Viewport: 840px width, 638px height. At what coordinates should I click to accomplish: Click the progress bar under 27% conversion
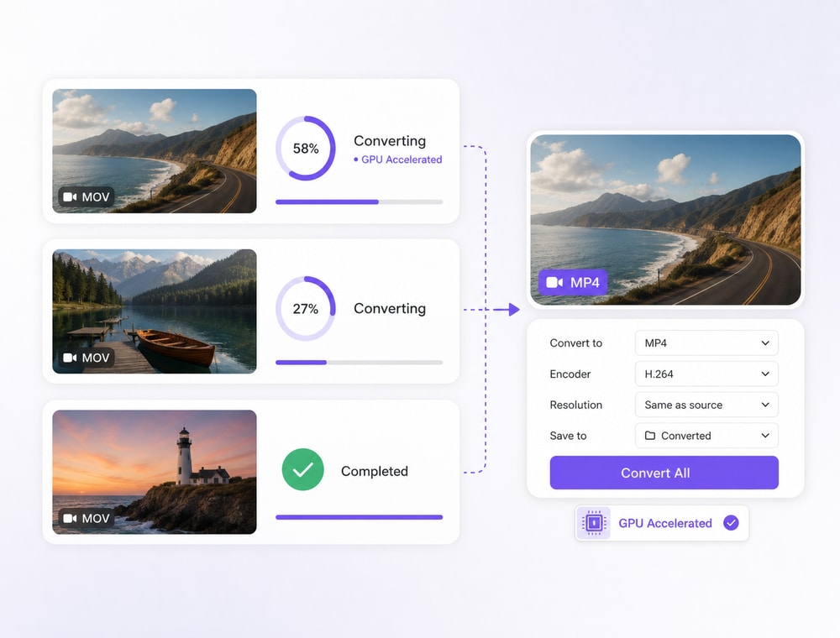[359, 363]
